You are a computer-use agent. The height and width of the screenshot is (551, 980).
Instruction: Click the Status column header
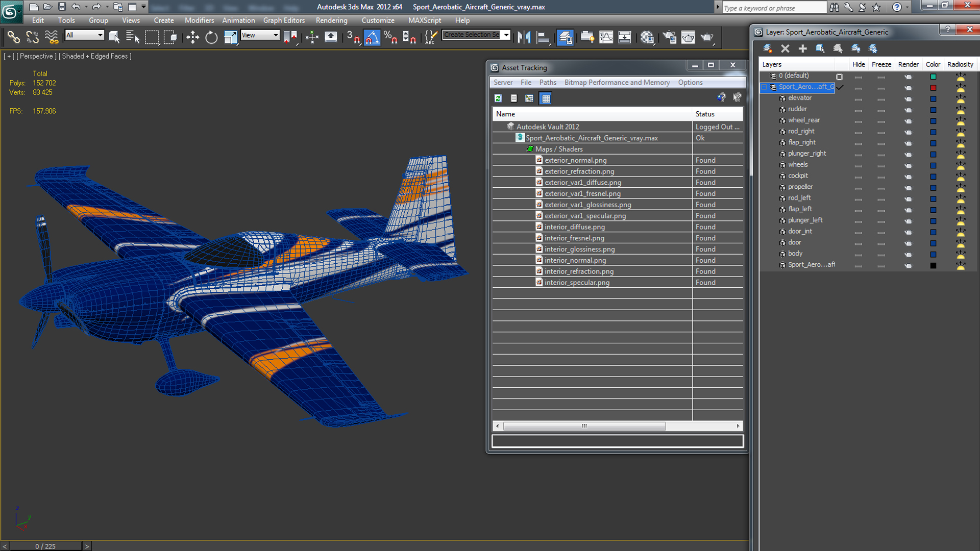pyautogui.click(x=717, y=114)
